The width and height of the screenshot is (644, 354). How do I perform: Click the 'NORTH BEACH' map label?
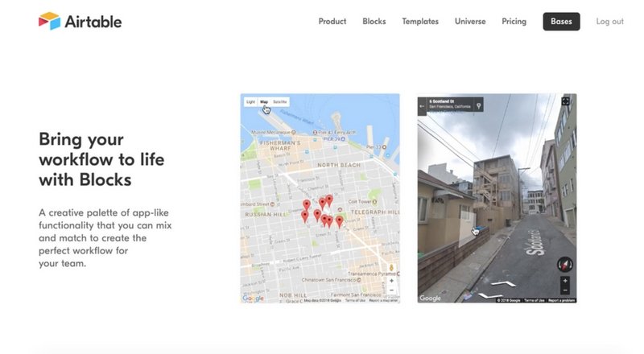(x=339, y=165)
